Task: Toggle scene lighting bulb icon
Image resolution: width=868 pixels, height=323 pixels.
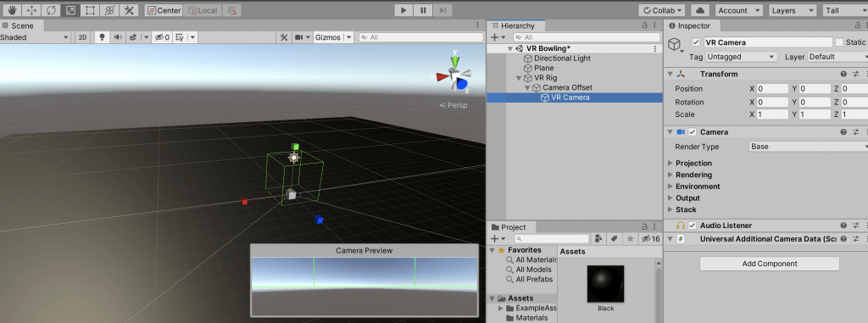Action: pyautogui.click(x=102, y=37)
